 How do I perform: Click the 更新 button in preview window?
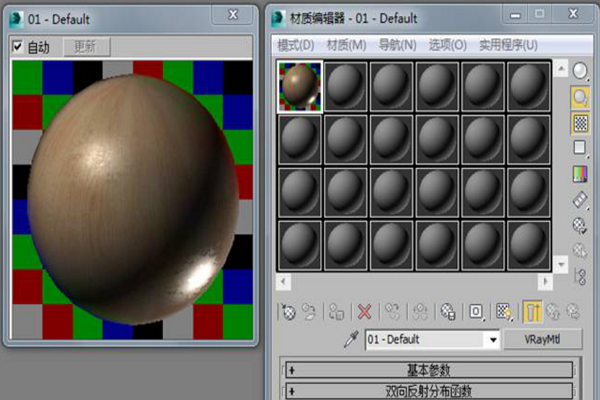click(x=86, y=47)
